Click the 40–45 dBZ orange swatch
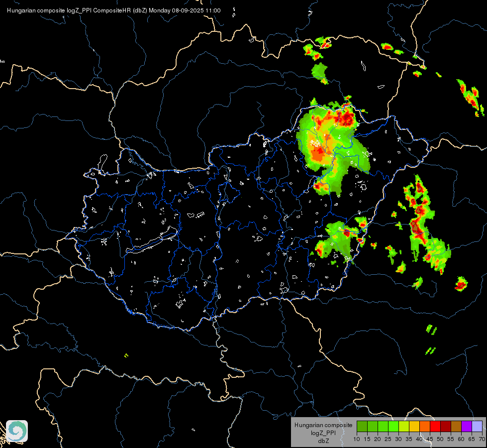487x448 pixels. pos(425,426)
